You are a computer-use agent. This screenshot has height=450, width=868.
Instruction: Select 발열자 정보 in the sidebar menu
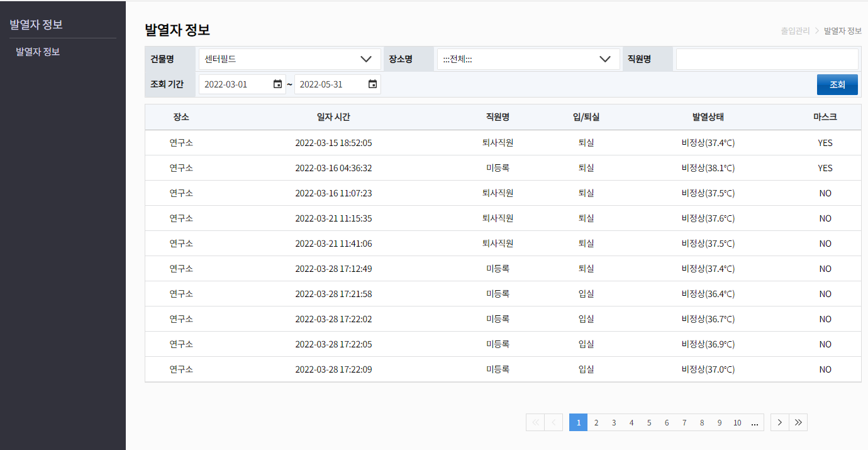click(38, 52)
